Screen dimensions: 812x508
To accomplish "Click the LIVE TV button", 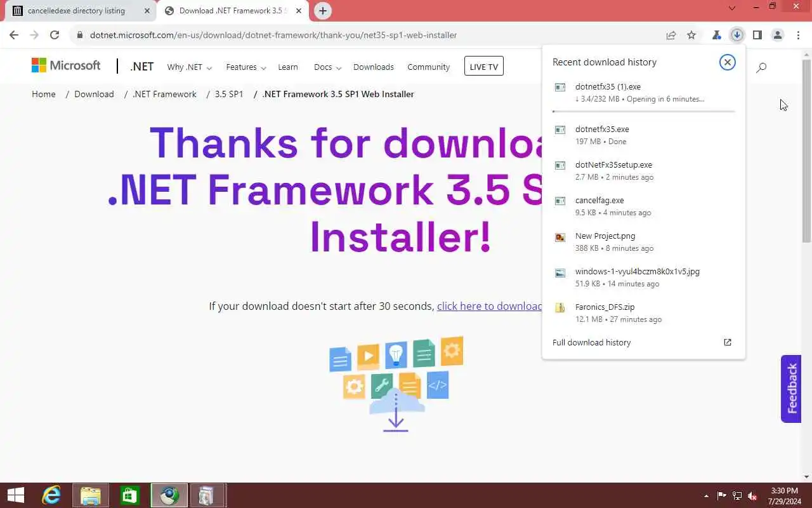I will pos(484,66).
